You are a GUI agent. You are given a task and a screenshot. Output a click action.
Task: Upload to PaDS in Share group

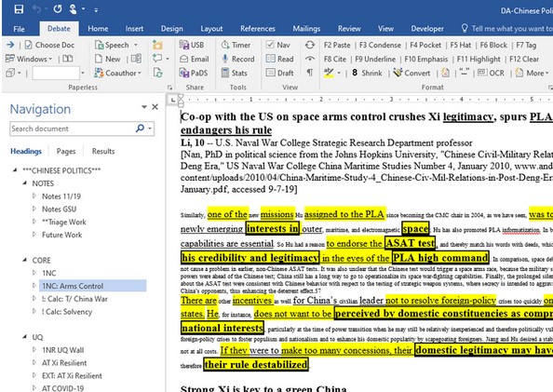[x=194, y=73]
